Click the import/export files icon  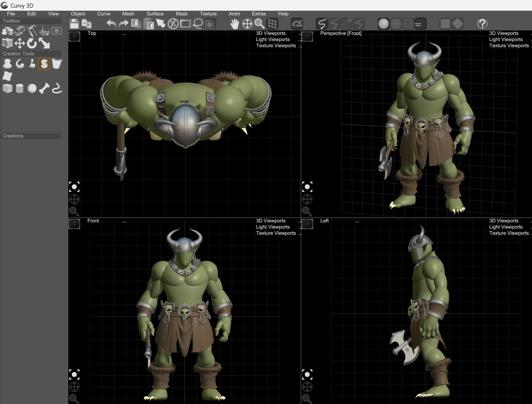[87, 24]
